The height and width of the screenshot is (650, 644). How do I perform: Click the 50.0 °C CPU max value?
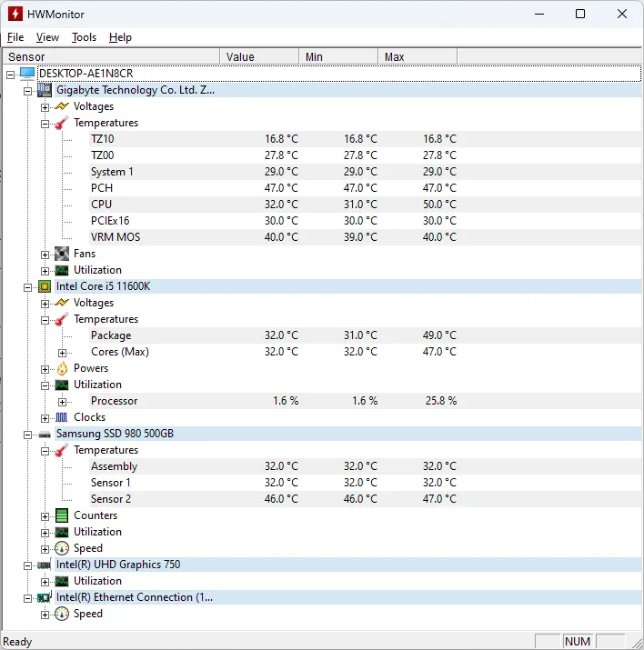(x=439, y=205)
